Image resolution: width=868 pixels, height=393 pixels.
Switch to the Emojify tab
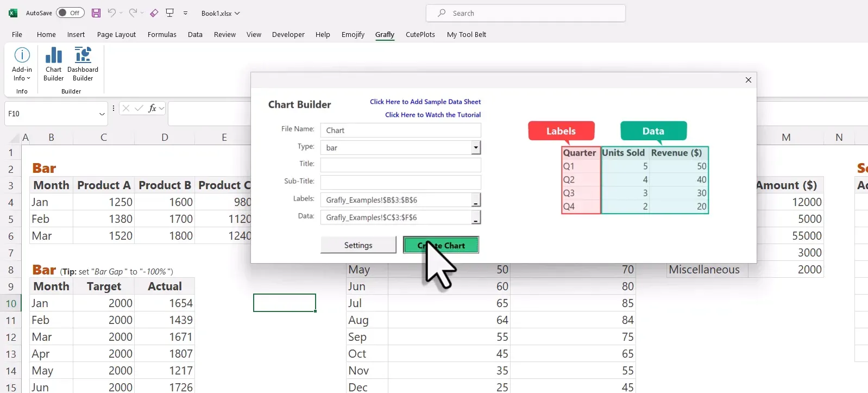coord(353,34)
